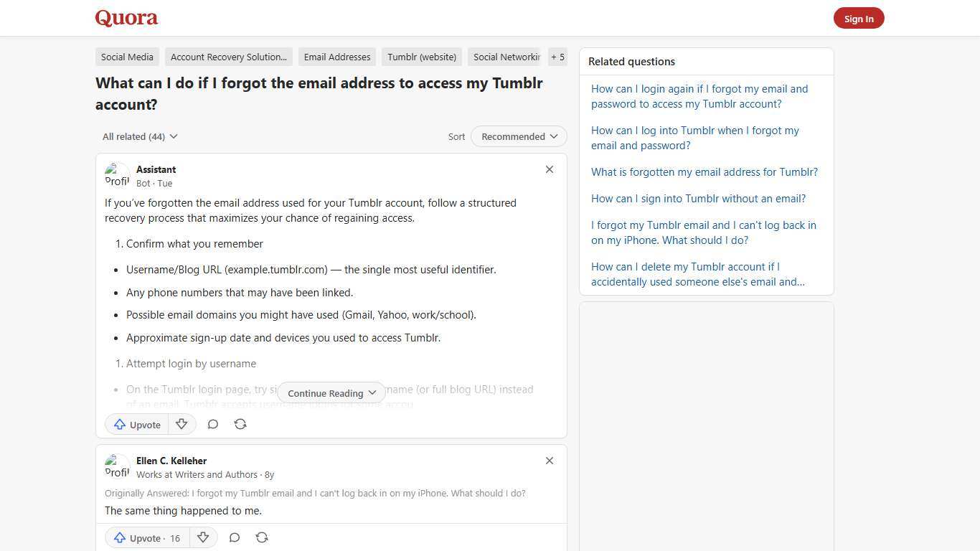Viewport: 980px width, 551px height.
Task: Click the Sign In button
Action: point(859,18)
